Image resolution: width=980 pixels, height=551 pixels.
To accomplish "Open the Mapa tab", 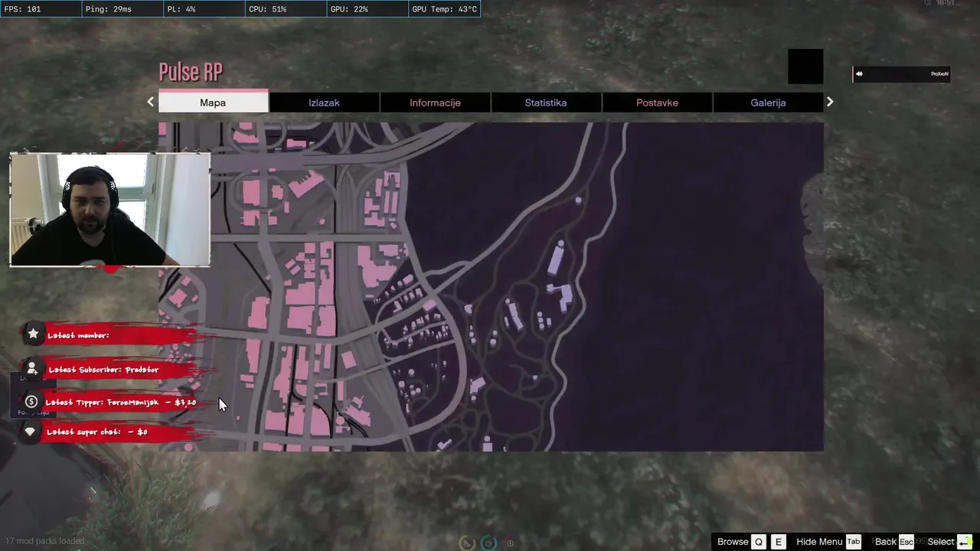I will [x=213, y=103].
